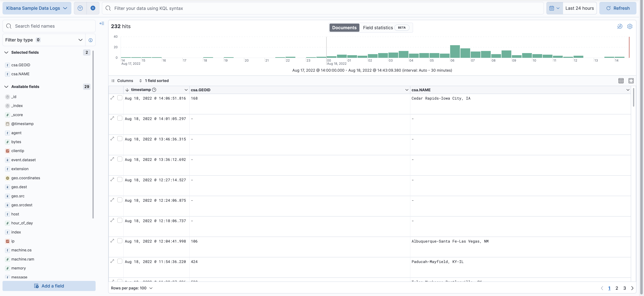This screenshot has height=296, width=644.
Task: Click the Refresh button
Action: (618, 8)
